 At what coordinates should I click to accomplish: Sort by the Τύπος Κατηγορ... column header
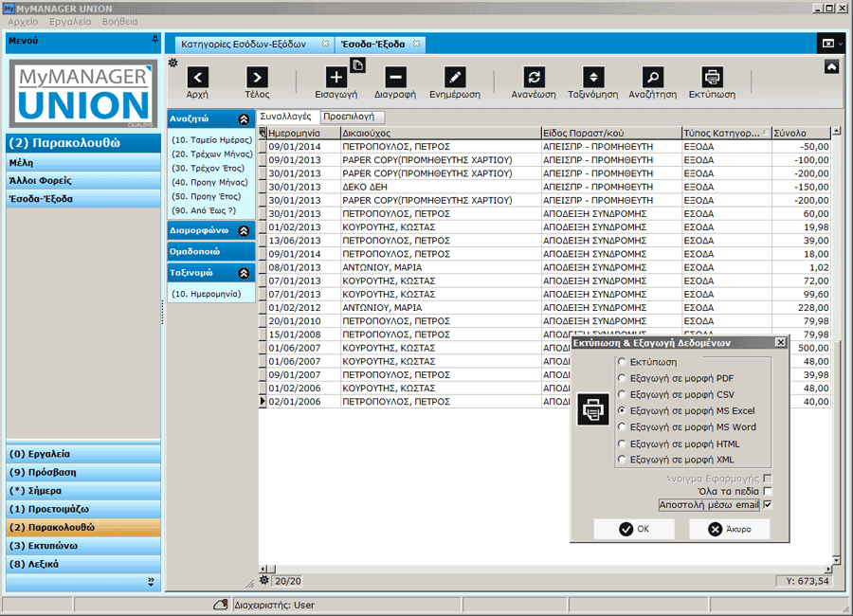tap(726, 133)
